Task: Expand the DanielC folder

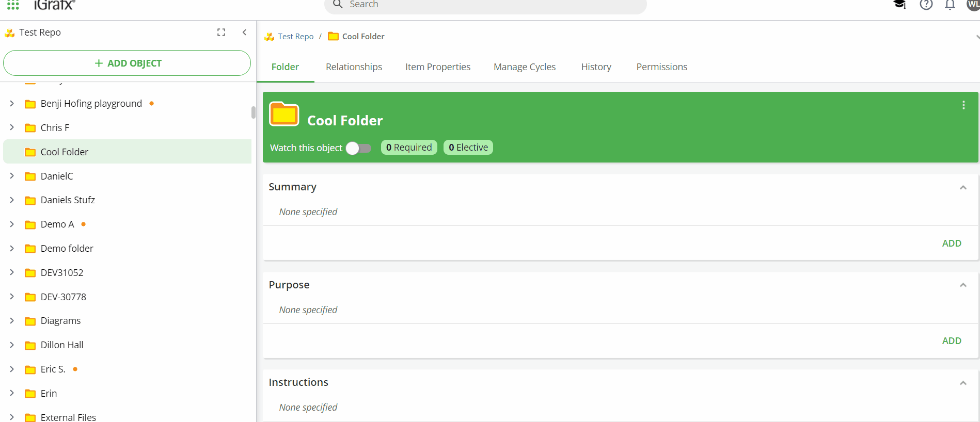Action: click(x=12, y=176)
